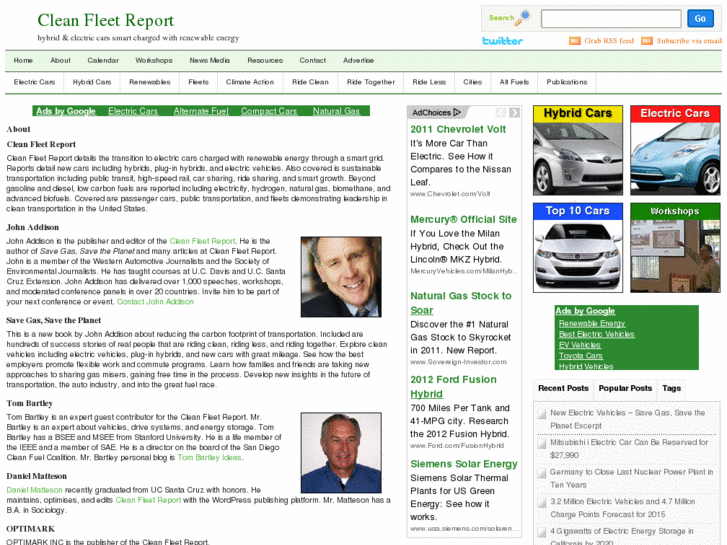Screen dimensions: 727x545
Task: Click Compact Cars in top ad bar
Action: [x=269, y=111]
